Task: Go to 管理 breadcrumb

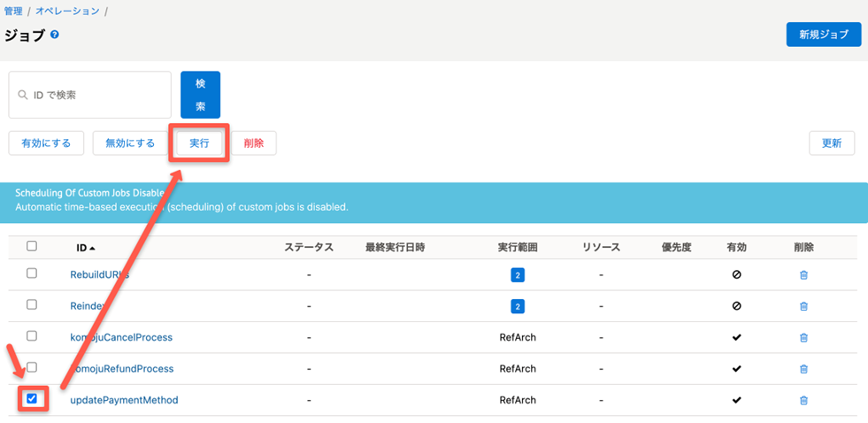Action: coord(13,12)
